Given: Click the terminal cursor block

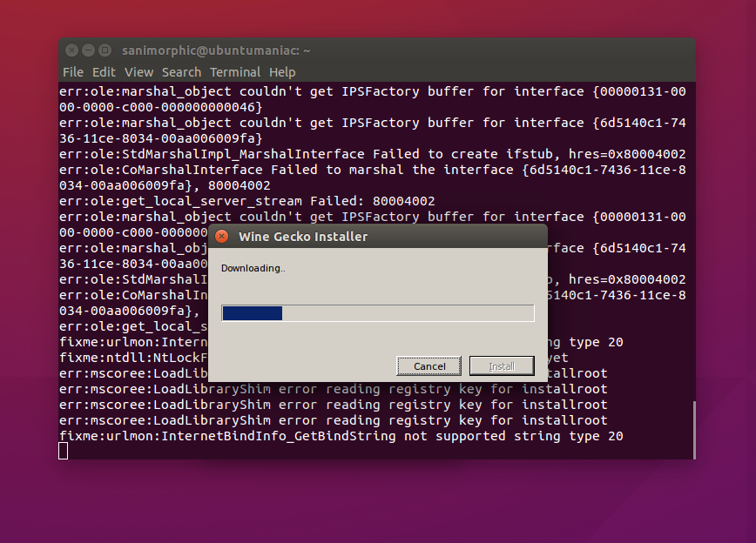Looking at the screenshot, I should (64, 451).
